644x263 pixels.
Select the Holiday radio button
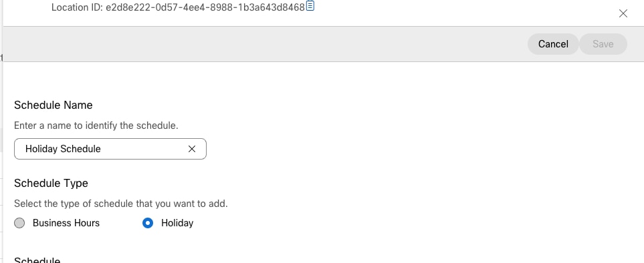pos(148,223)
